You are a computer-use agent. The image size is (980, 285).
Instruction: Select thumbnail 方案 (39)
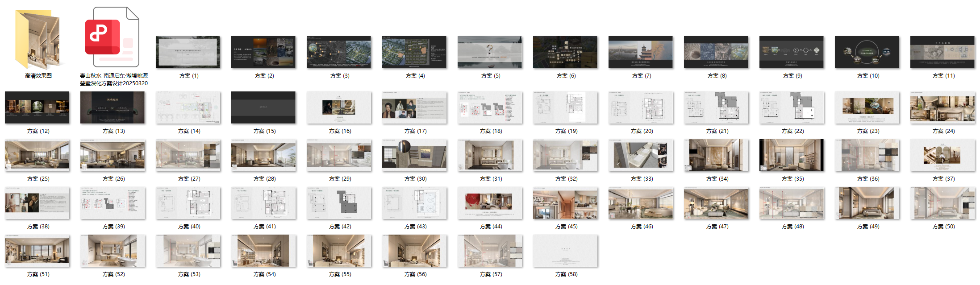[113, 203]
